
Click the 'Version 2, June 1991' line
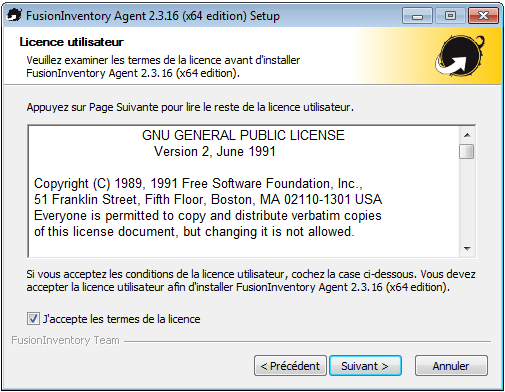pos(215,151)
